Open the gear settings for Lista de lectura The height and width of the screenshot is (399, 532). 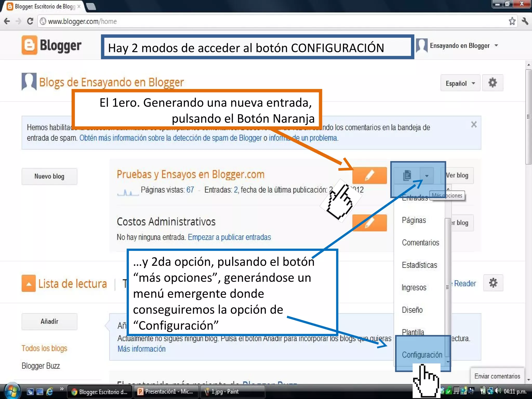click(x=493, y=283)
